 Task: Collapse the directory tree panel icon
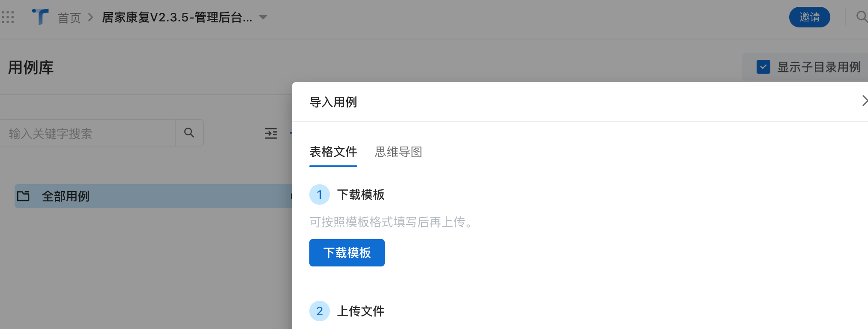point(271,133)
